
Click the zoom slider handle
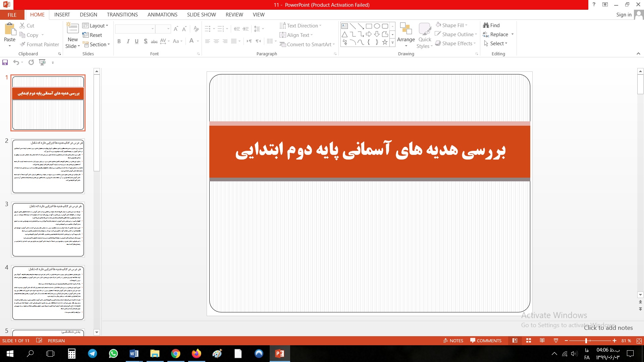pyautogui.click(x=586, y=341)
